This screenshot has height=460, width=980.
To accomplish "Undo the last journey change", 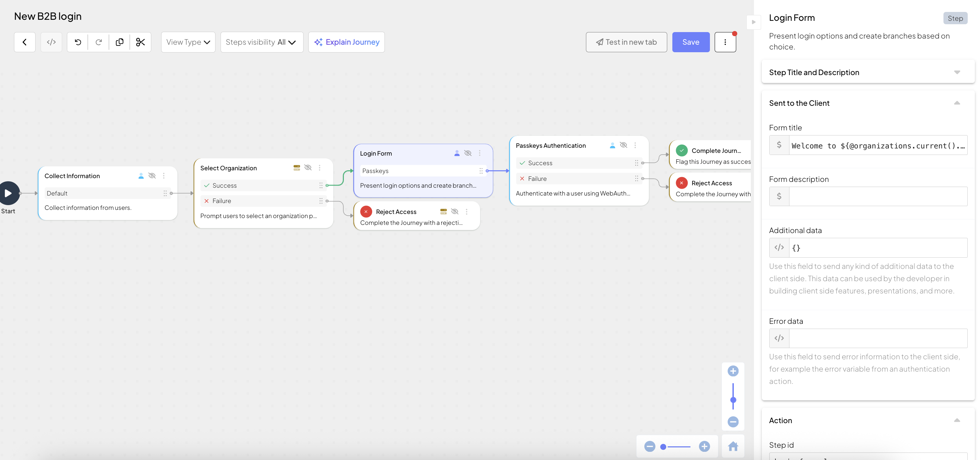I will (78, 42).
